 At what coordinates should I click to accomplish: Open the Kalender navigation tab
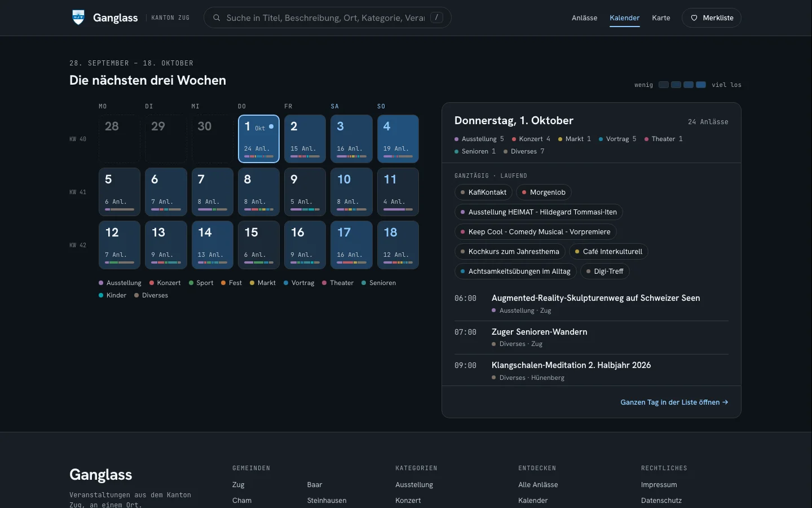click(625, 18)
